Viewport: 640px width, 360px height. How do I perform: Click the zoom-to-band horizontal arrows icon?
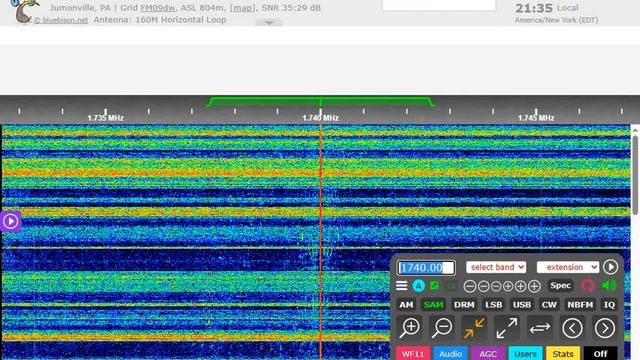coord(540,328)
